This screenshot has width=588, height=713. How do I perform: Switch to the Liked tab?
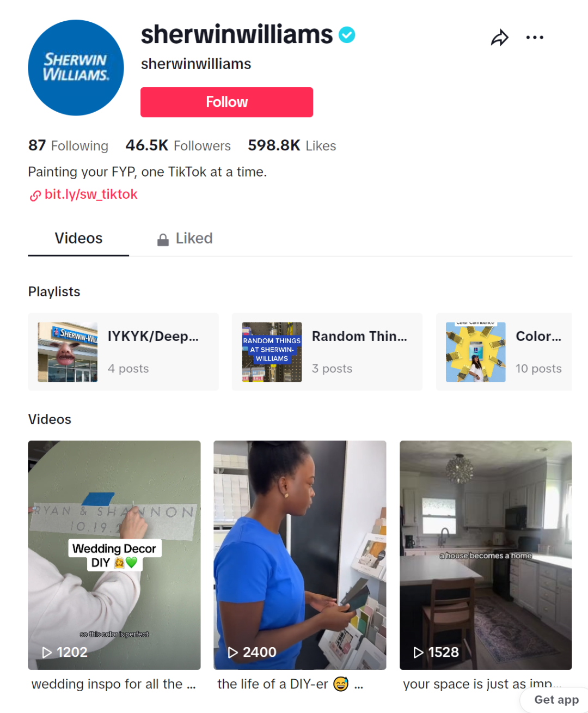click(185, 239)
